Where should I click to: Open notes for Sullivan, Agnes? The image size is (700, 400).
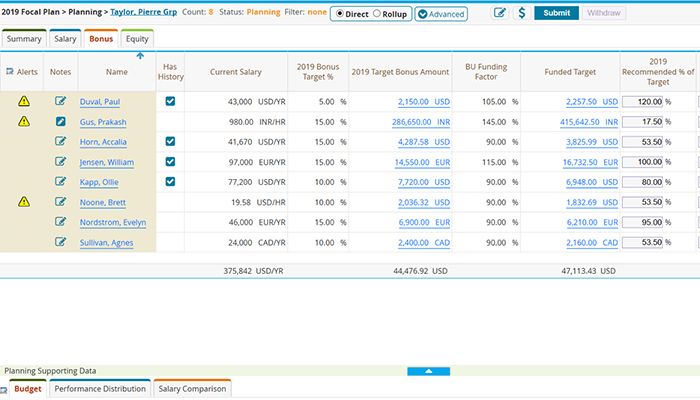click(x=61, y=241)
